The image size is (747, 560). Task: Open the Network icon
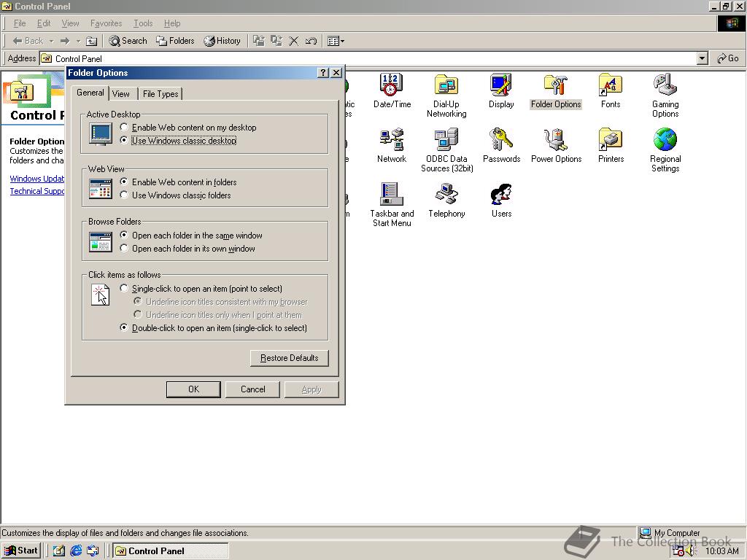click(x=392, y=145)
